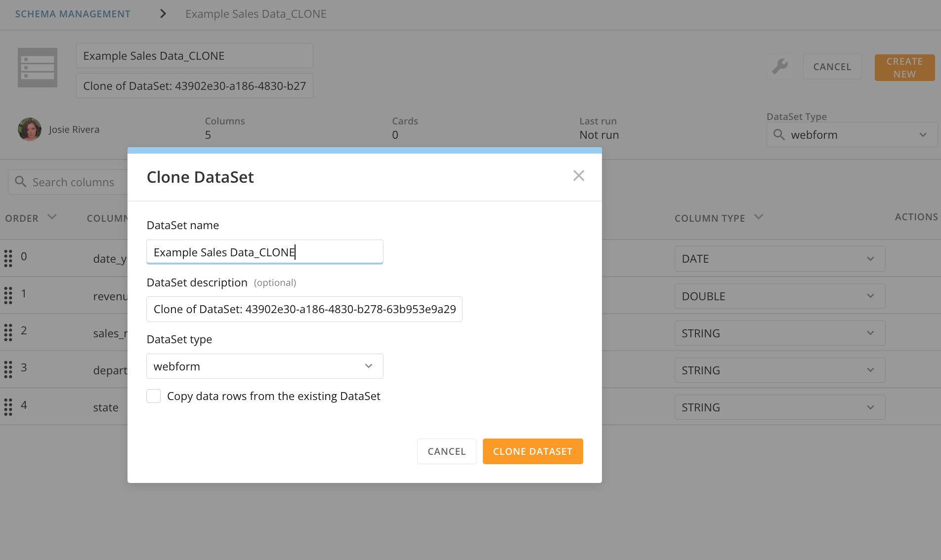941x560 pixels.
Task: Open STRING dropdown for state row
Action: [x=780, y=407]
